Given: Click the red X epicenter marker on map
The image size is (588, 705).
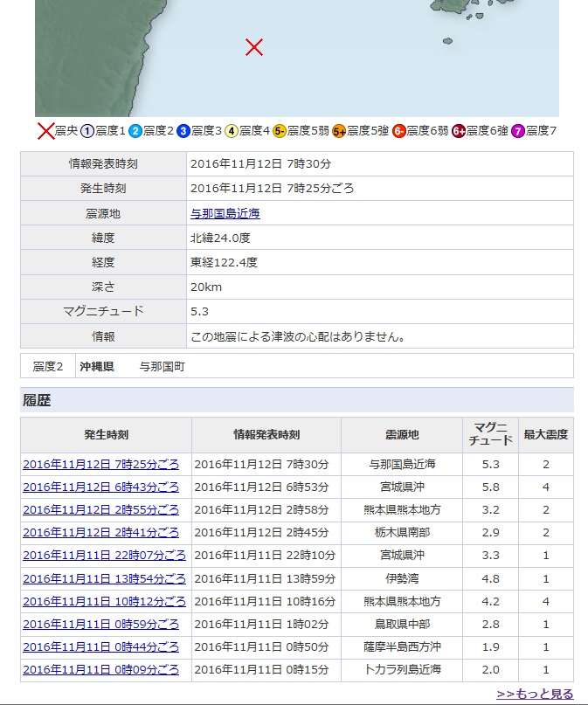Looking at the screenshot, I should click(254, 47).
